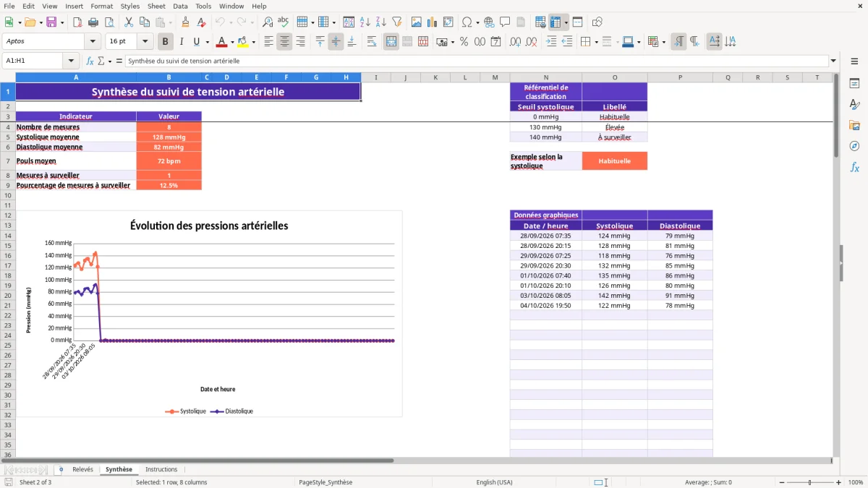The width and height of the screenshot is (868, 488).
Task: Click the AutoFilter funnel icon
Action: coord(396,22)
